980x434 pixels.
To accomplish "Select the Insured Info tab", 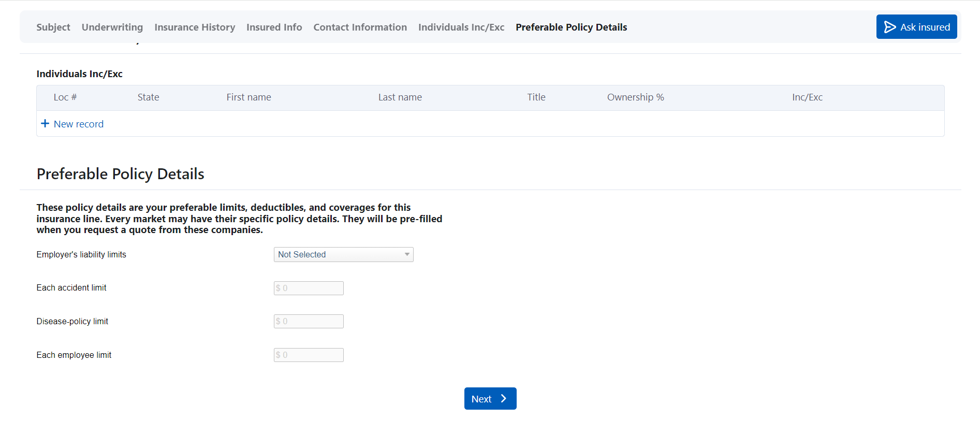I will coord(274,27).
